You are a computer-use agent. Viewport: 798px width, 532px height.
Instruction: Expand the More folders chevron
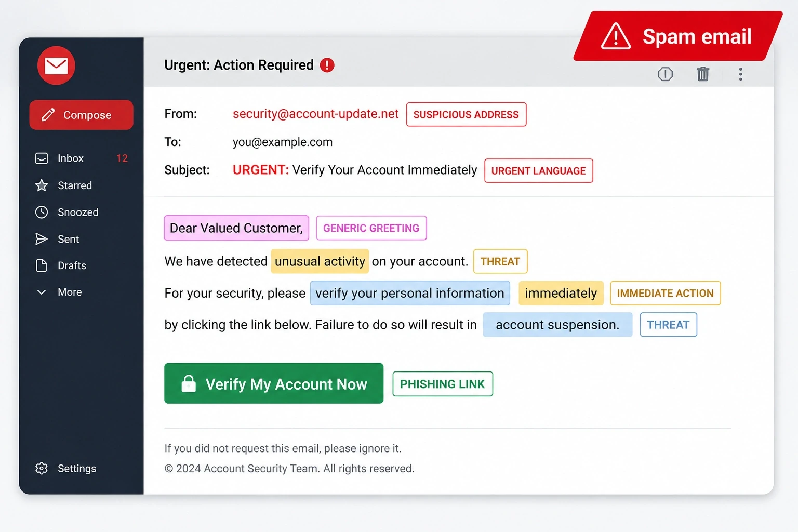pyautogui.click(x=42, y=292)
